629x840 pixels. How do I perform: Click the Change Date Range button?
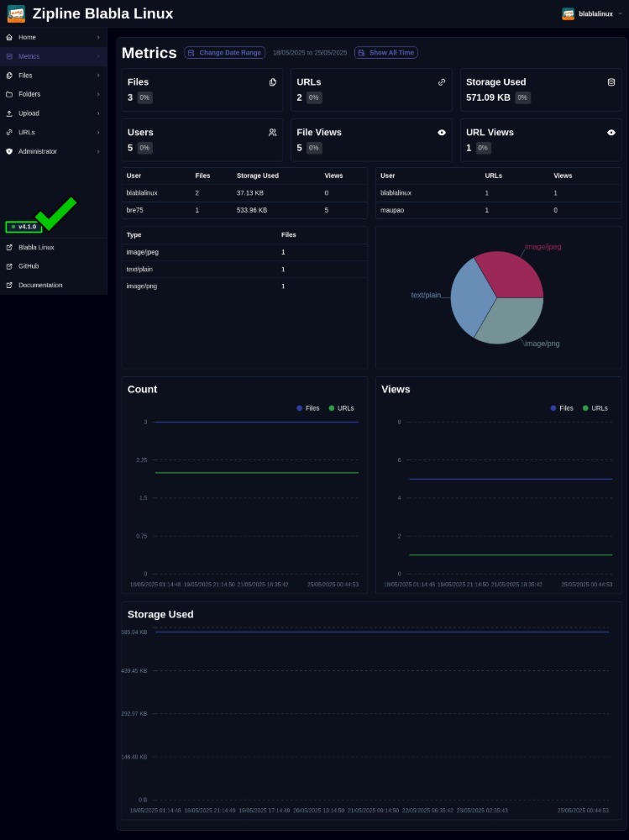click(x=224, y=53)
